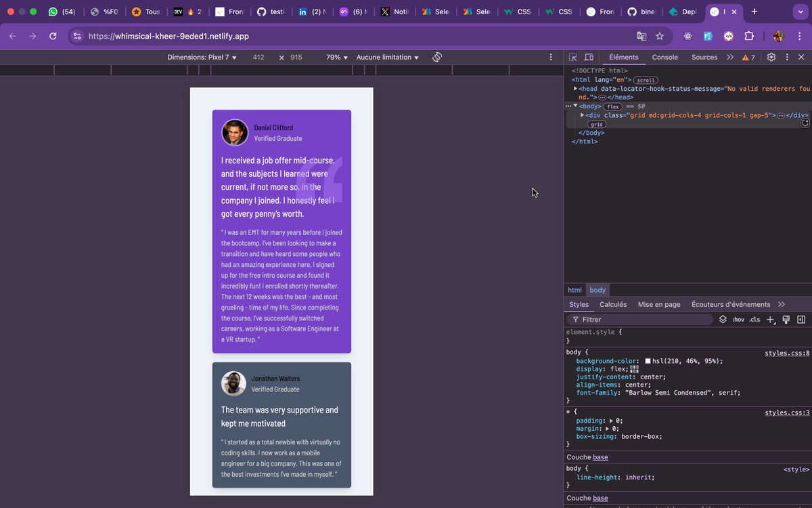Rotate the emulated device orientation
The height and width of the screenshot is (508, 812).
coord(436,57)
